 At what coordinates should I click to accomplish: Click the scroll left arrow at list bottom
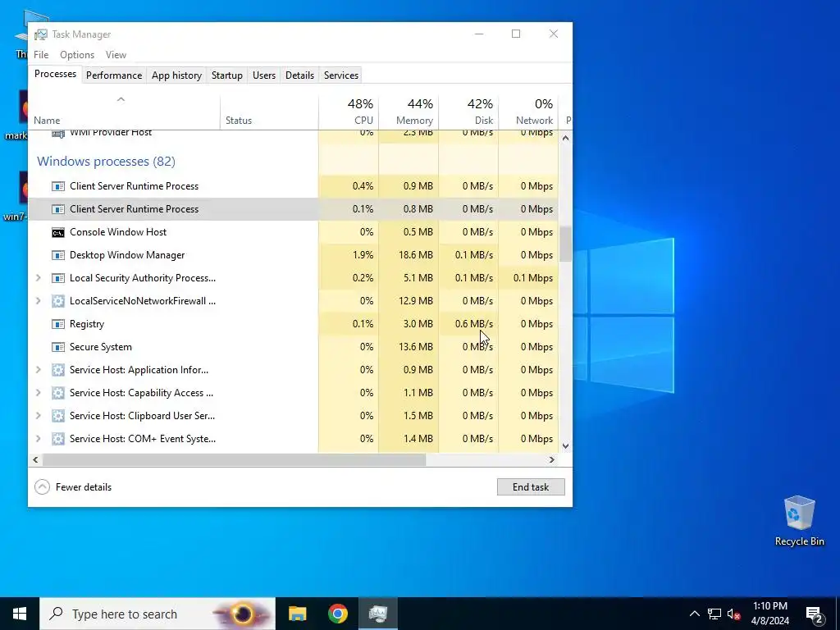35,459
